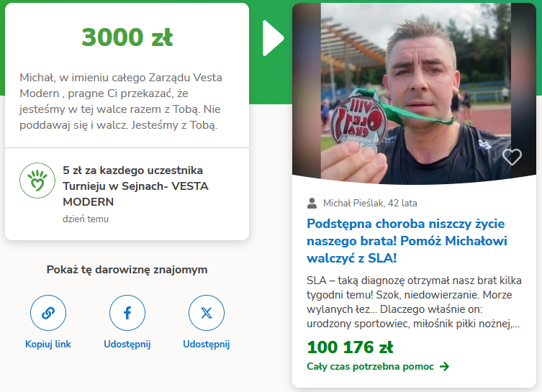Click the donation message from Zarząd Vesta Modern
Image resolution: width=542 pixels, height=392 pixels.
click(x=121, y=101)
